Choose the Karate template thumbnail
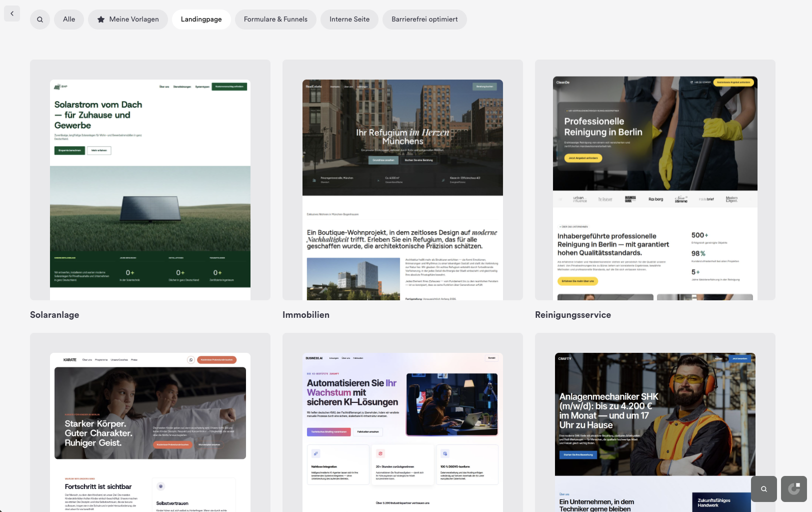This screenshot has height=512, width=812. pyautogui.click(x=150, y=422)
